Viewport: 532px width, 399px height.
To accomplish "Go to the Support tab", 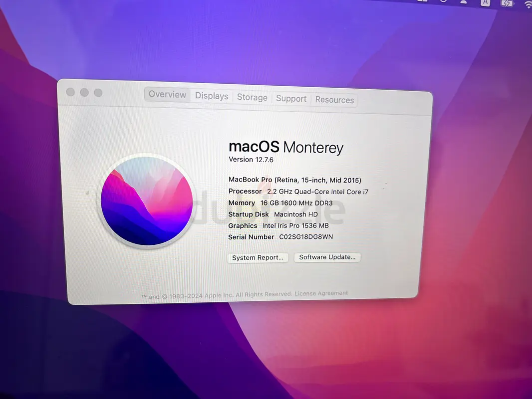I will pos(291,99).
